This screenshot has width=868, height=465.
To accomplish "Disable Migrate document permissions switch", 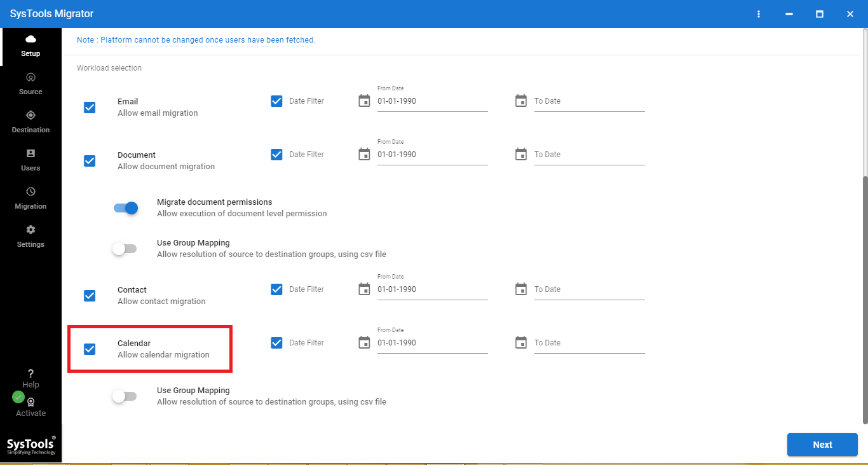I will click(126, 208).
